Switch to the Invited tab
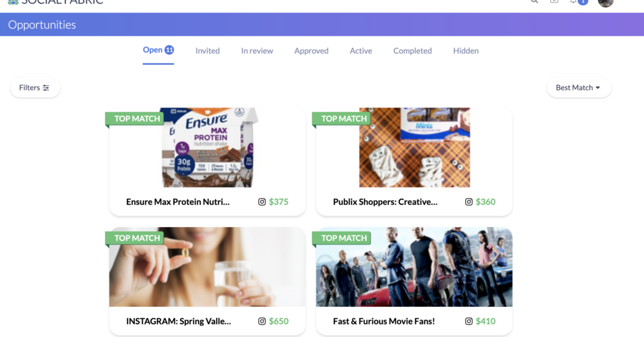Viewport: 644px width, 337px height. (208, 51)
